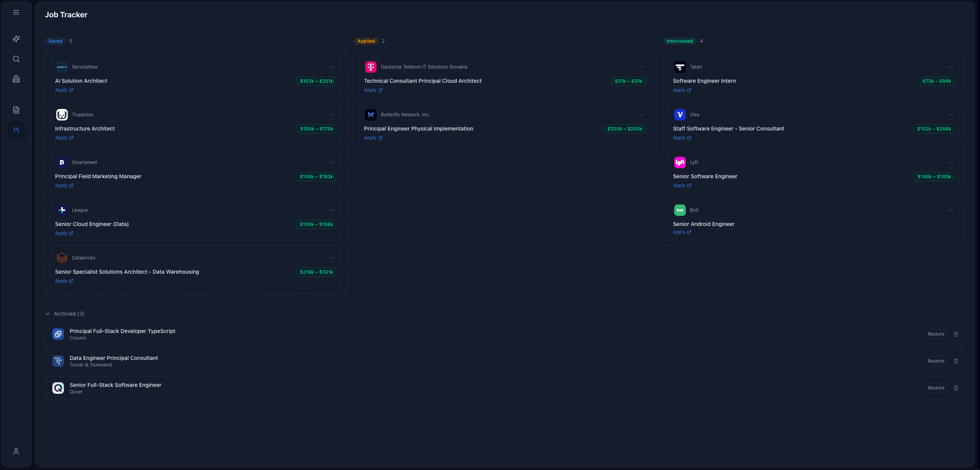
Task: Open the hamburger menu in sidebar
Action: click(16, 12)
